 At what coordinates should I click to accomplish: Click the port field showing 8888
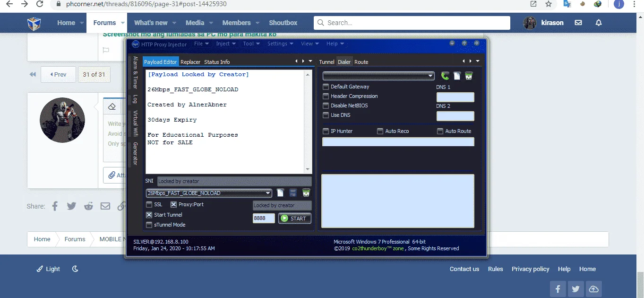264,218
